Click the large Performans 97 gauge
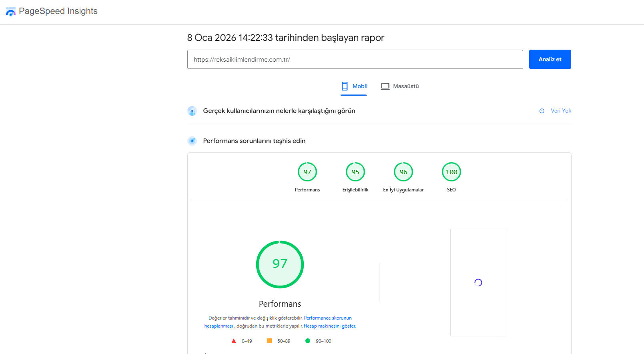Screen dimensions: 644x354 280,264
